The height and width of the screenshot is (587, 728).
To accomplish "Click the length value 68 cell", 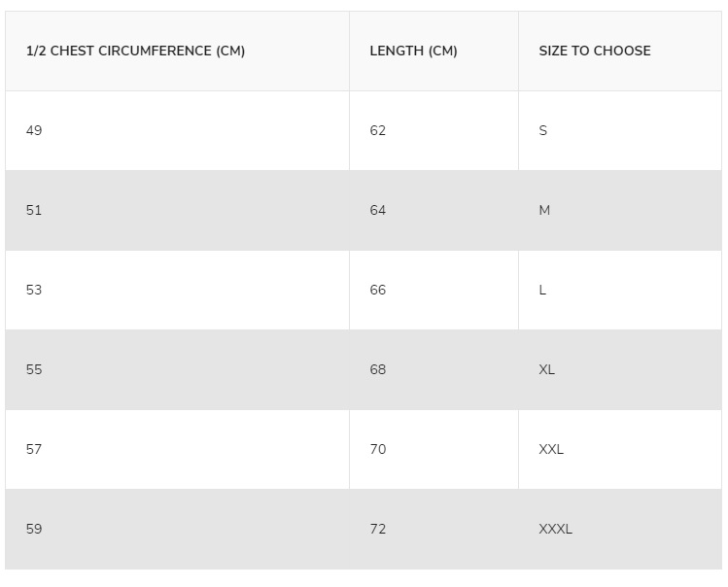I will [433, 369].
